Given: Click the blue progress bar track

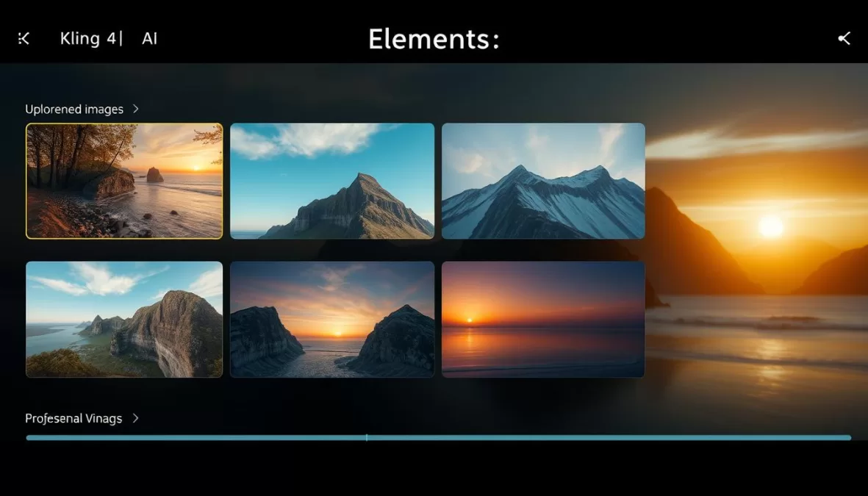Looking at the screenshot, I should coord(439,438).
